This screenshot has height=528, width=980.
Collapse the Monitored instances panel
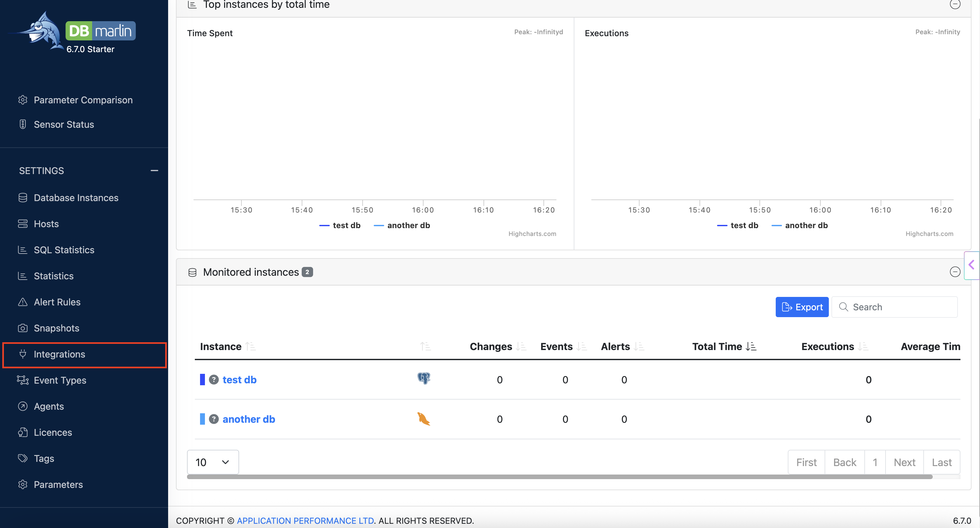[955, 272]
